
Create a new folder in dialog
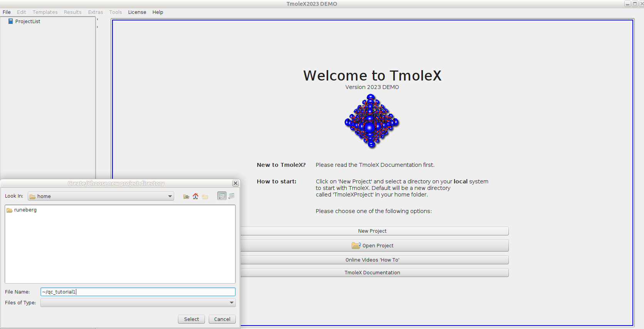tap(205, 196)
